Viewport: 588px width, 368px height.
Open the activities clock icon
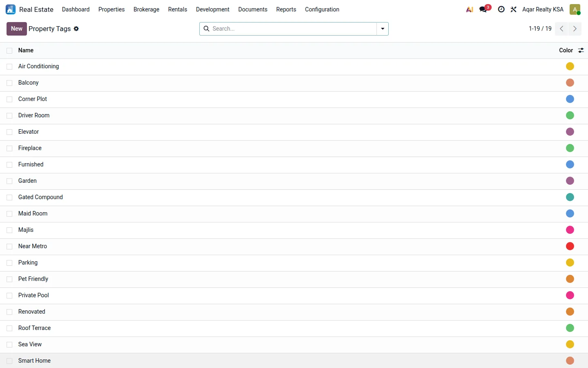[x=501, y=9]
